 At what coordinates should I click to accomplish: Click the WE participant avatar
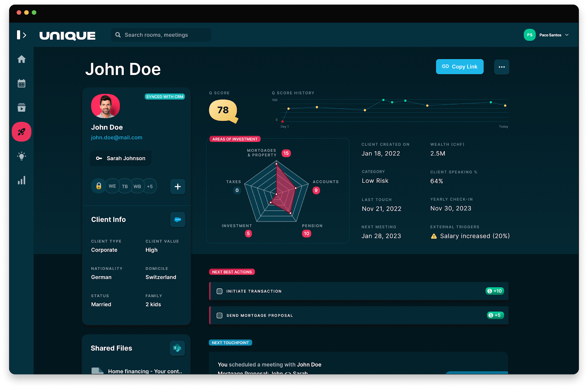112,186
